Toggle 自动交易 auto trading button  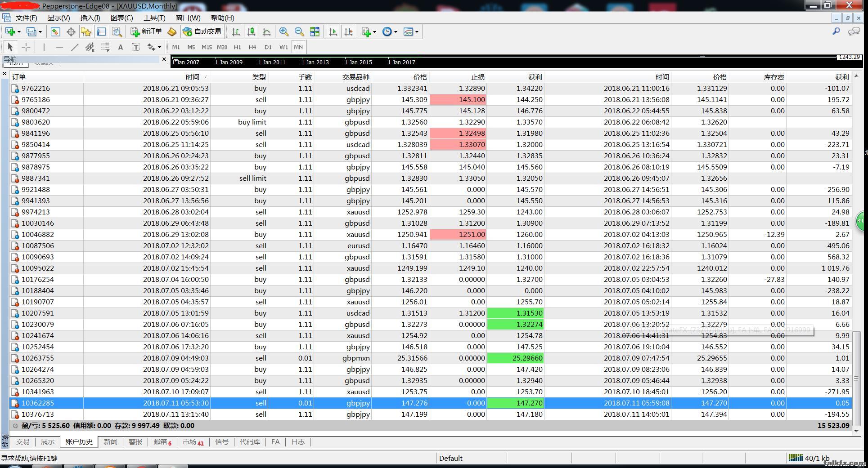tap(202, 31)
